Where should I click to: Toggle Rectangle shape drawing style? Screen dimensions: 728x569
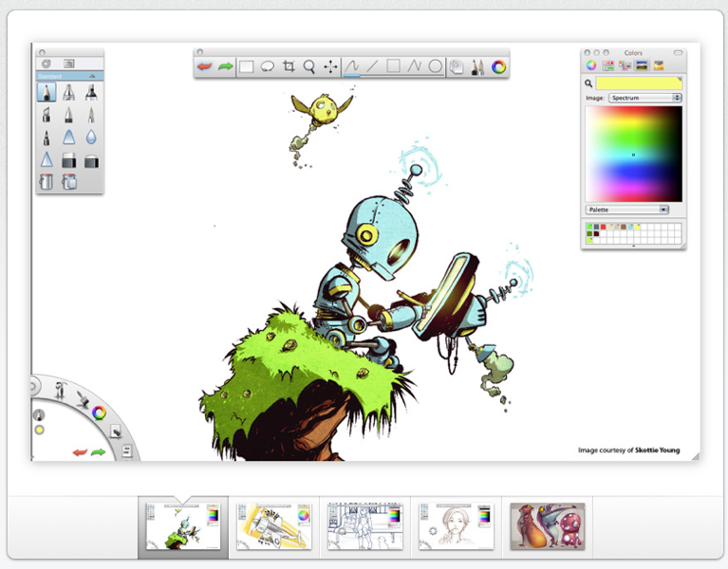[393, 66]
